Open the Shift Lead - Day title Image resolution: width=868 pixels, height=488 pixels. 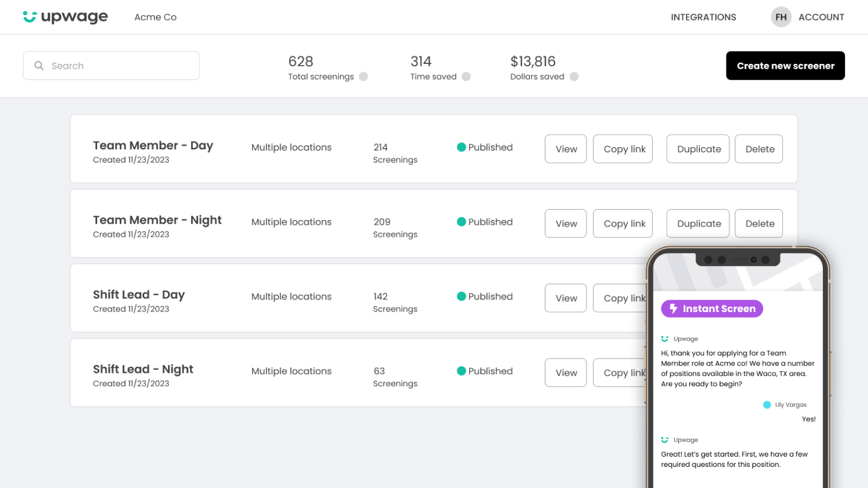click(x=139, y=295)
